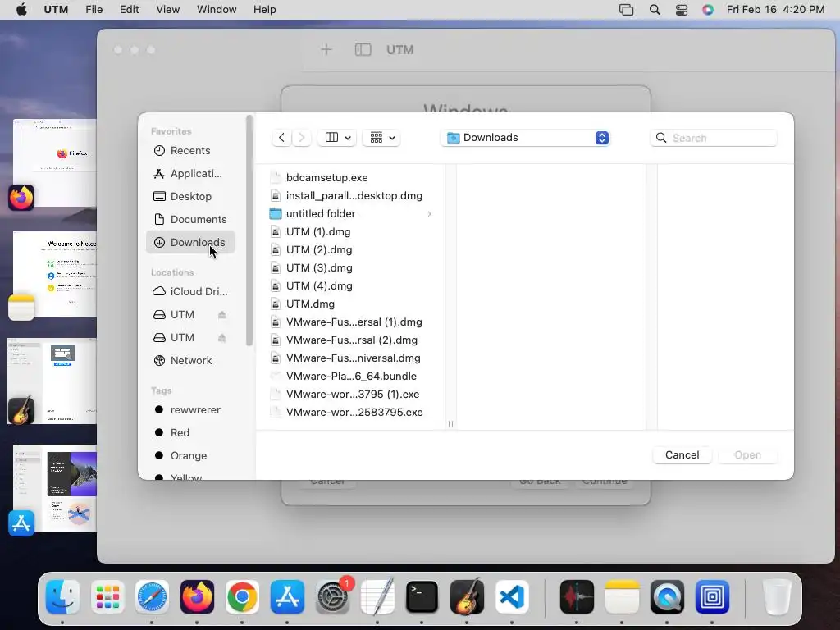
Task: Open Launchpad in the Dock
Action: [x=107, y=597]
